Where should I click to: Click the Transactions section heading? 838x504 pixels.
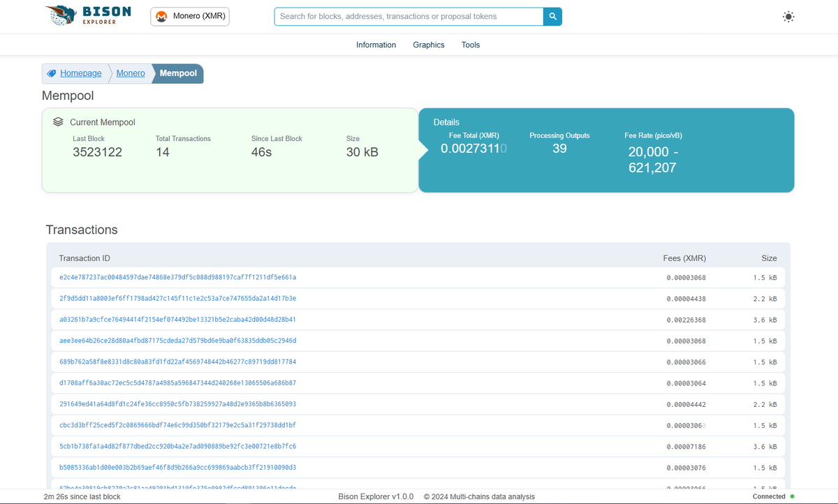click(82, 230)
